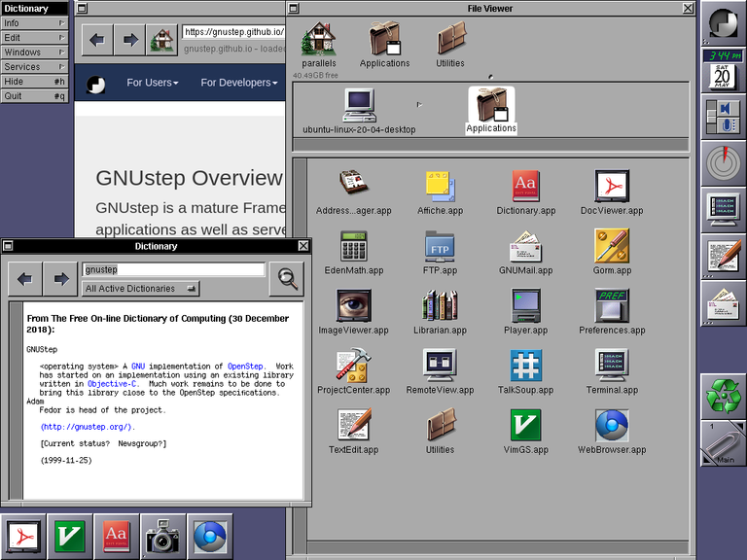Select WebBrowser.app in File Viewer grid
Image resolution: width=747 pixels, height=560 pixels.
(x=612, y=425)
